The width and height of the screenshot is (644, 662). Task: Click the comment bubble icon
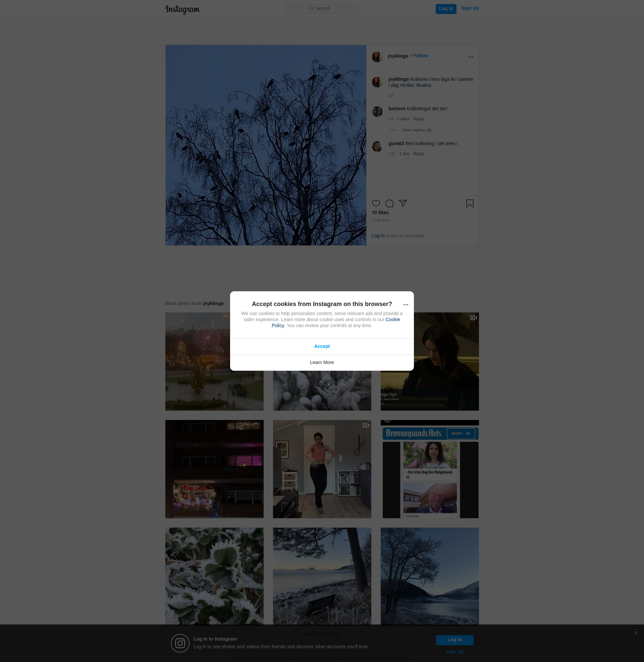pos(389,203)
